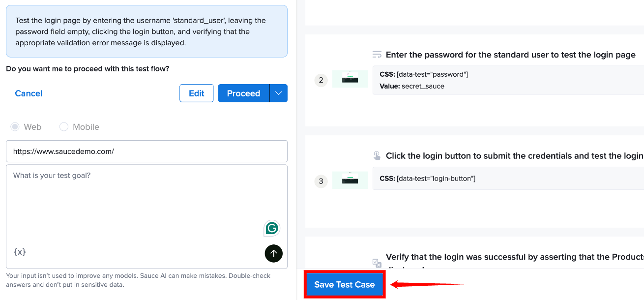Click the text-input icon beside the password step

tap(377, 55)
